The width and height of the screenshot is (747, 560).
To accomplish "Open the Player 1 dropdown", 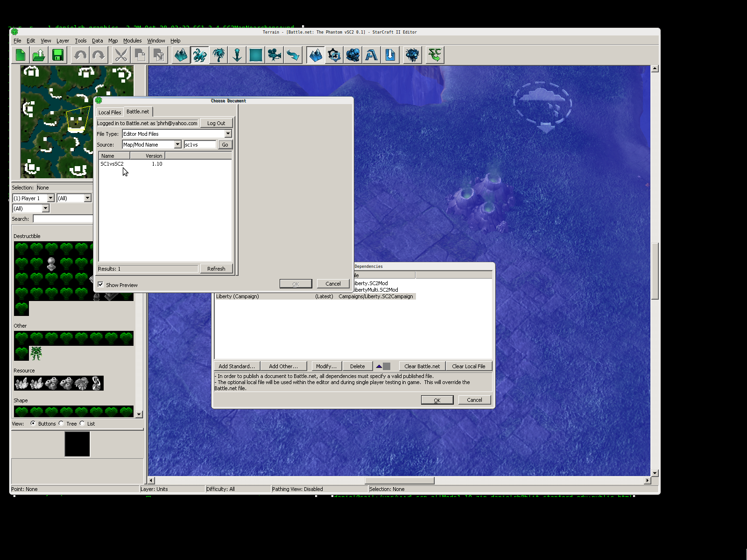I will point(50,198).
